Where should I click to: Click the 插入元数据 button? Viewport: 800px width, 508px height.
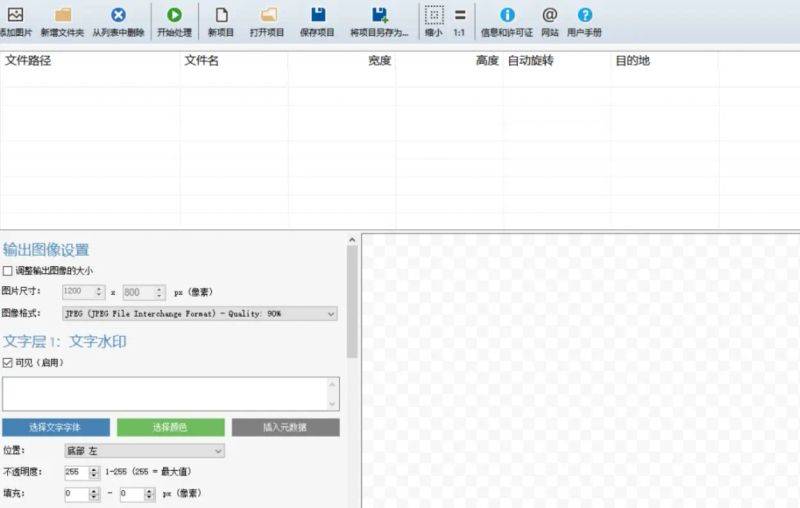coord(285,427)
